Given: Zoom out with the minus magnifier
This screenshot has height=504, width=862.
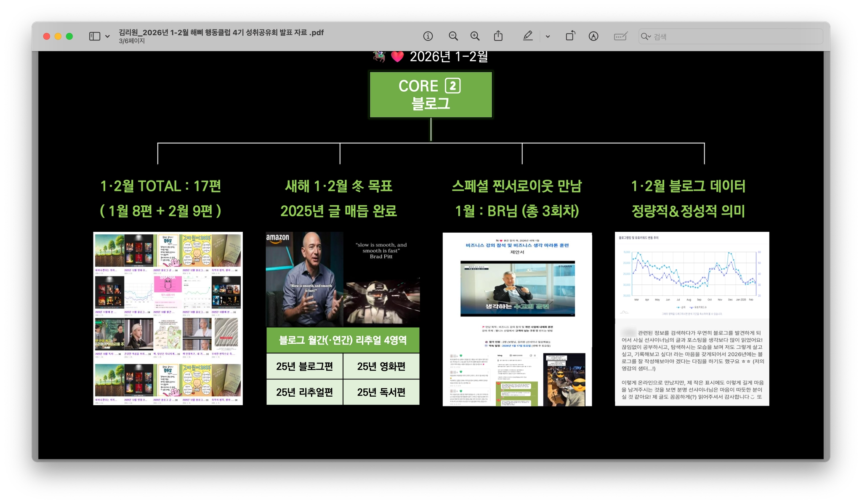Looking at the screenshot, I should tap(453, 36).
